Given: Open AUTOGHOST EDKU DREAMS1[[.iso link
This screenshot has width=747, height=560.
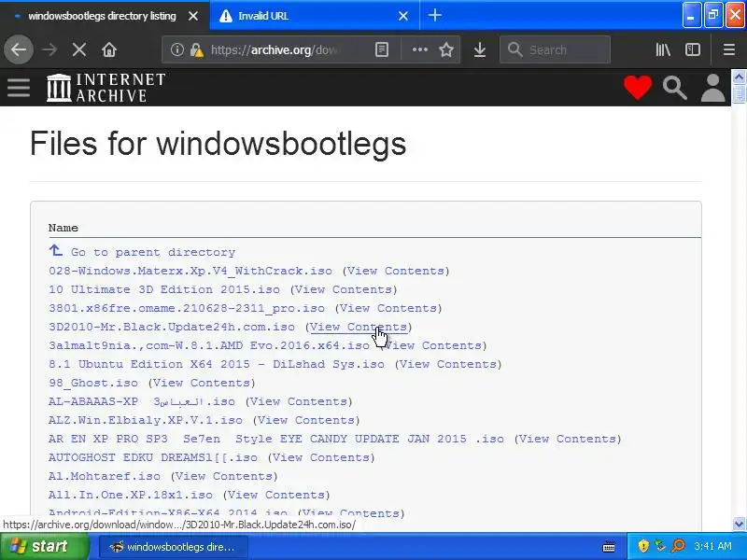Looking at the screenshot, I should 153,457.
